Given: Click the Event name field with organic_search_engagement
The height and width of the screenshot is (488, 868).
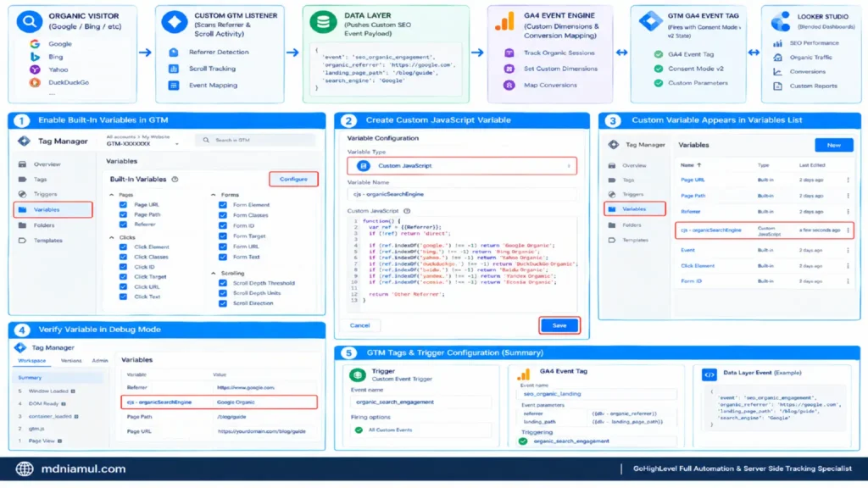Looking at the screenshot, I should (420, 402).
